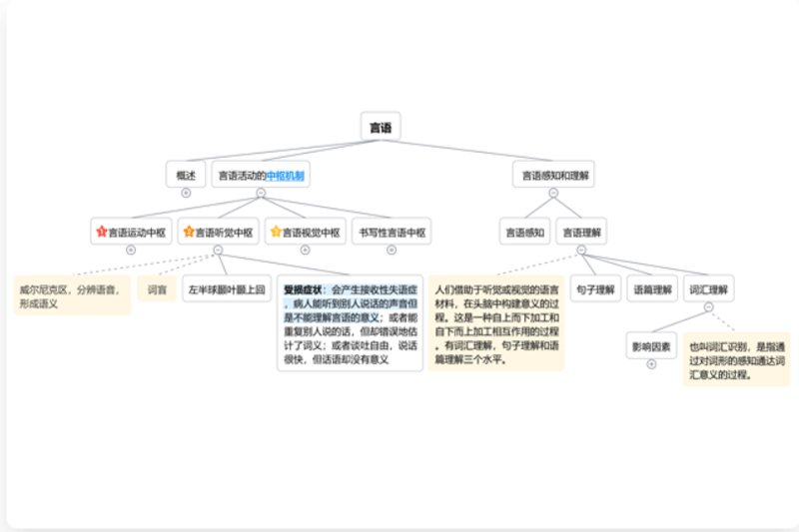799x532 pixels.
Task: Select the 句子理解 node
Action: tap(595, 288)
